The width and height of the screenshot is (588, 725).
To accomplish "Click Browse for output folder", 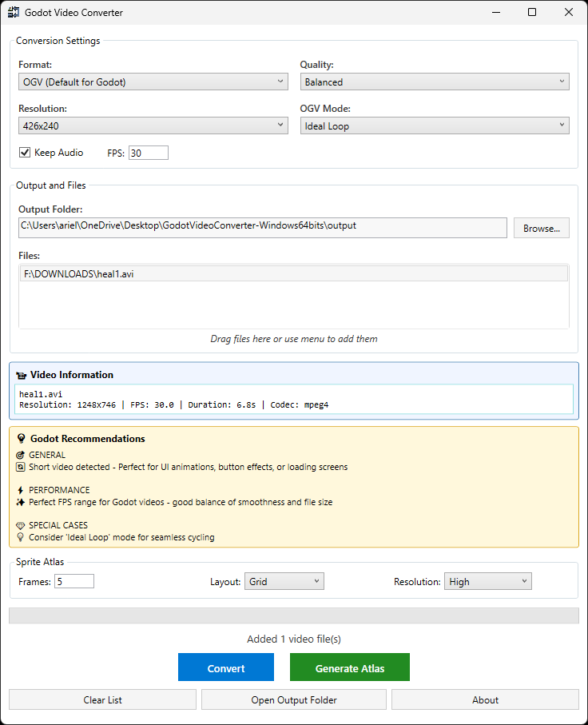I will 541,228.
